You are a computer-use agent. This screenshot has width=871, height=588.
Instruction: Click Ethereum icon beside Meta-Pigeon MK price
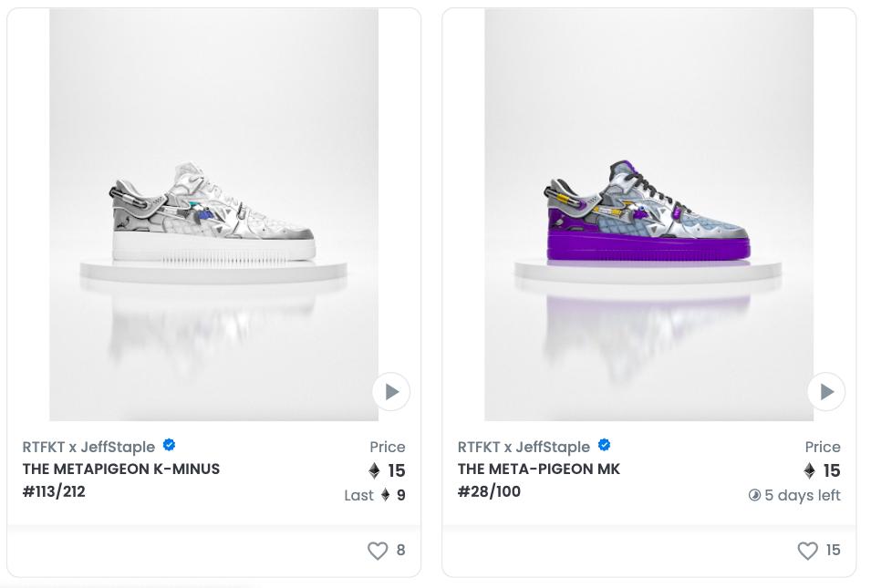point(809,470)
